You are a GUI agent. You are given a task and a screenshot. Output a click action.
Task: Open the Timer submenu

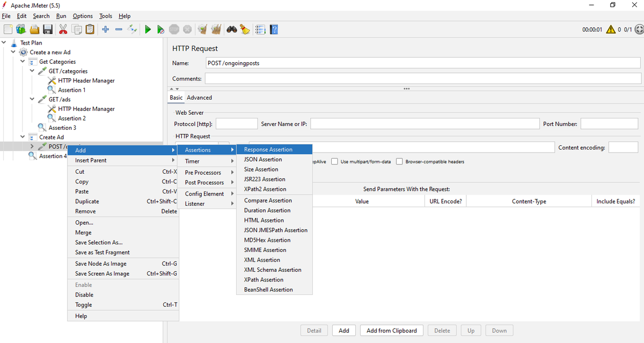(x=207, y=161)
